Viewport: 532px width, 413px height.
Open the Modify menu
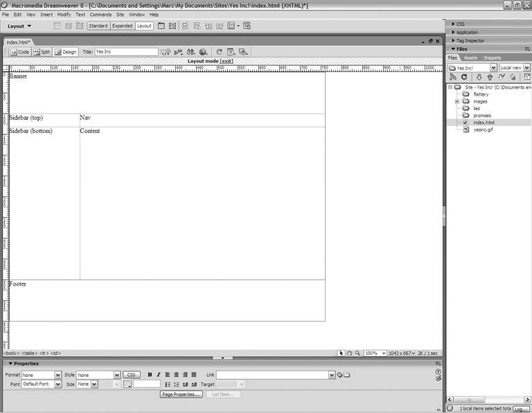pyautogui.click(x=64, y=15)
